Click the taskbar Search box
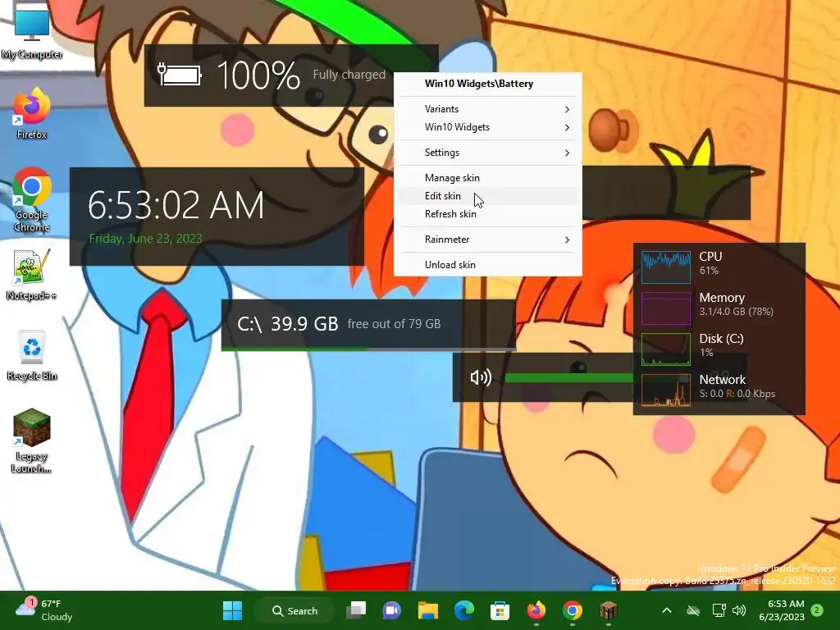 coord(294,610)
